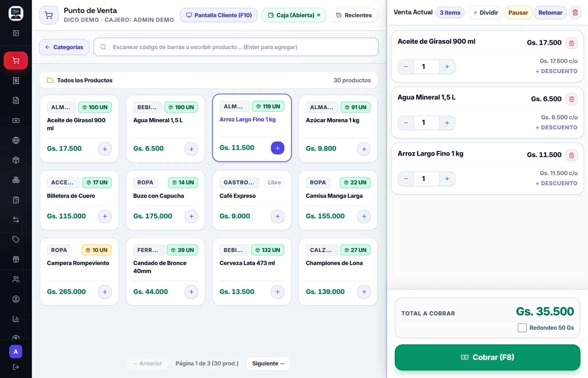Open the gift icon in sidebar

(x=16, y=259)
